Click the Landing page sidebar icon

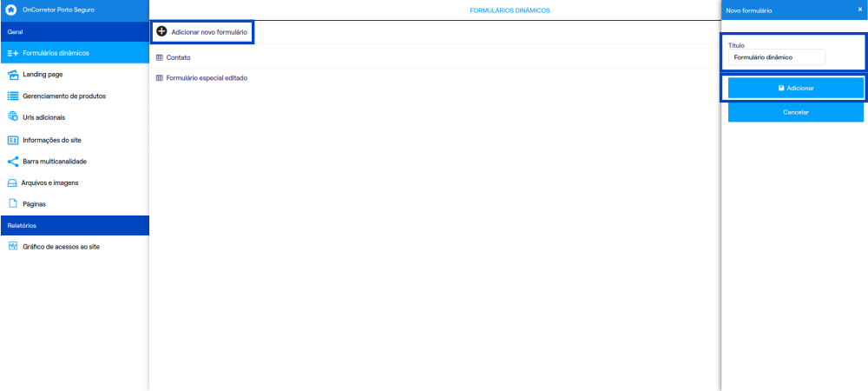coord(13,75)
